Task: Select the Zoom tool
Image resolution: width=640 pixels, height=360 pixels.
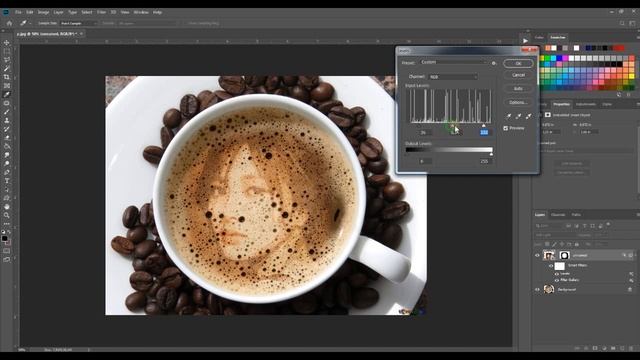Action: point(7,215)
